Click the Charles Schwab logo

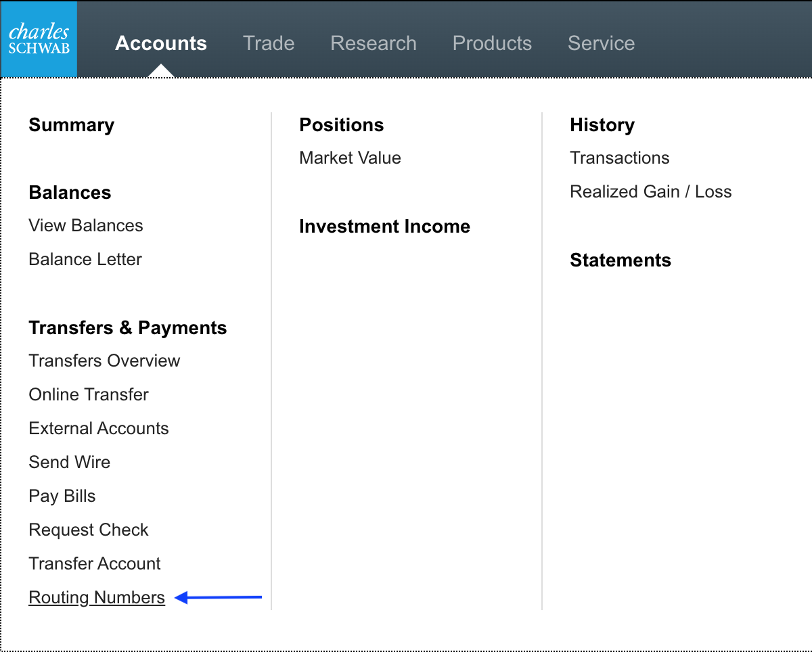[x=39, y=39]
